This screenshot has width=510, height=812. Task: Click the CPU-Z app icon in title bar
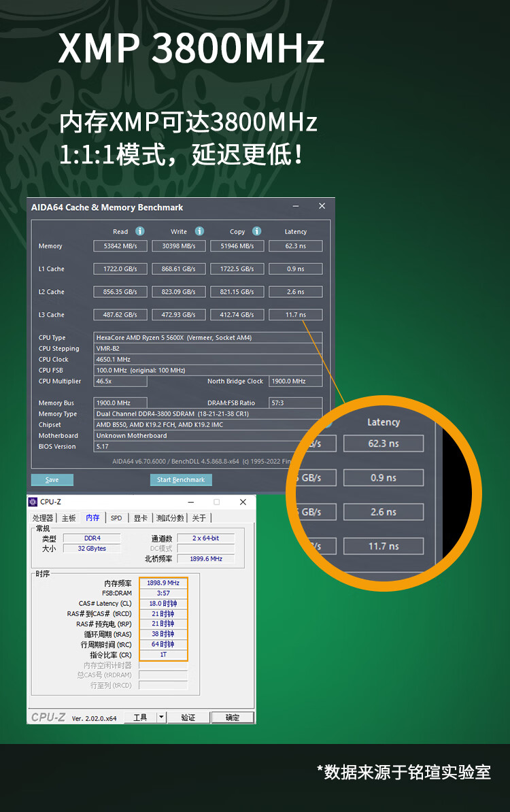(x=33, y=502)
